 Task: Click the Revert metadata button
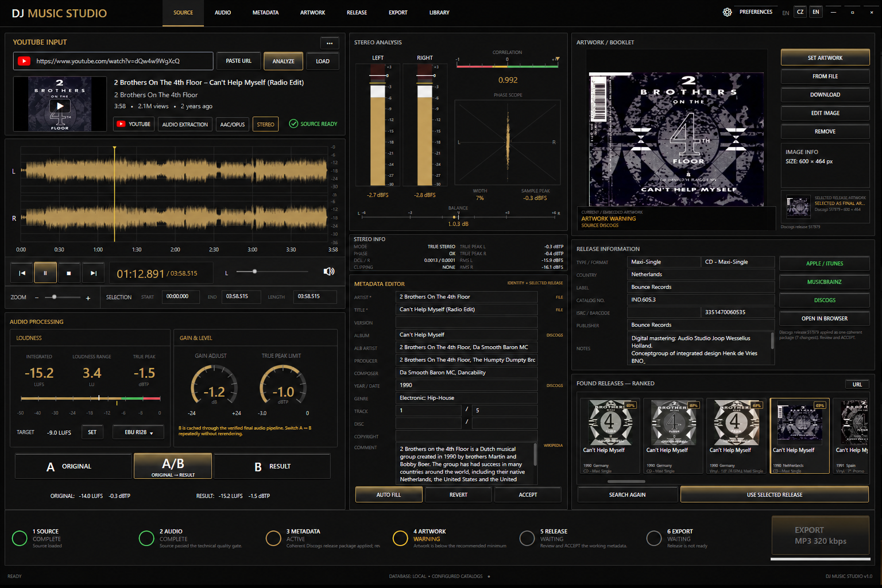pyautogui.click(x=458, y=494)
